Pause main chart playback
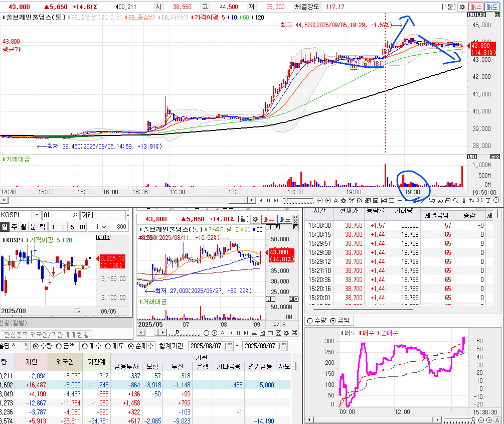The height and width of the screenshot is (424, 504). pos(268,200)
